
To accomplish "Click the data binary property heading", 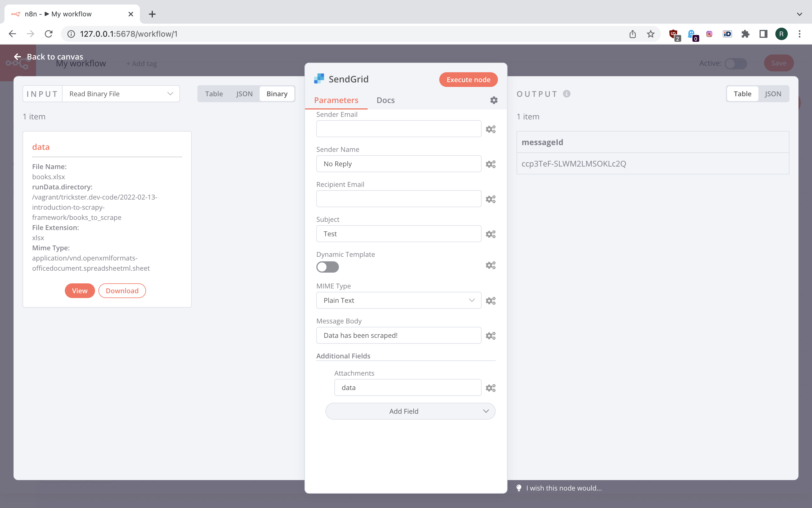I will point(41,147).
